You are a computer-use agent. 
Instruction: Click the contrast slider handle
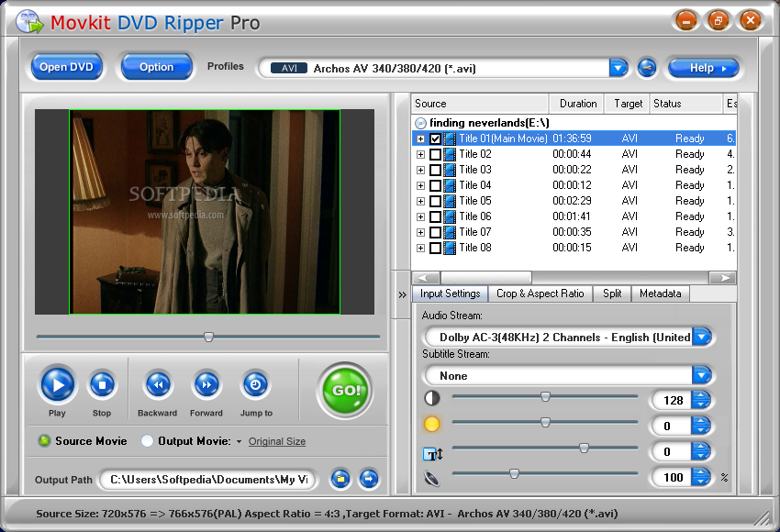pos(545,396)
